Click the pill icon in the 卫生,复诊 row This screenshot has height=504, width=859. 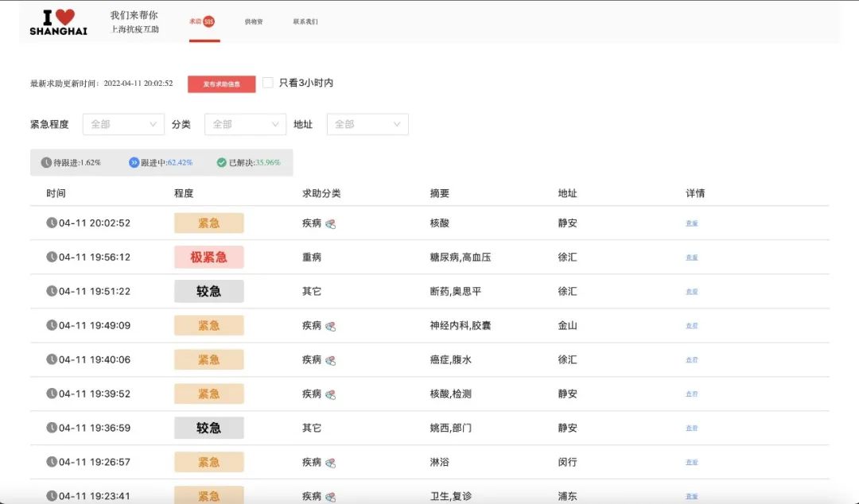tap(330, 496)
